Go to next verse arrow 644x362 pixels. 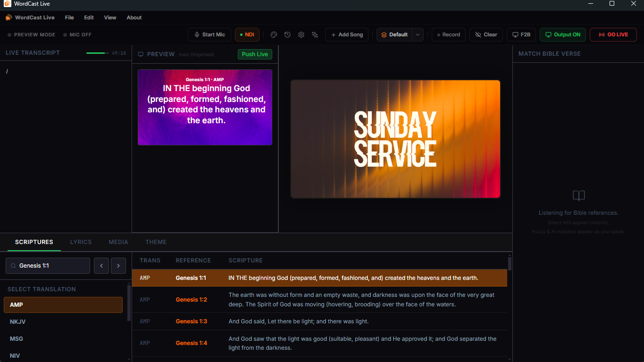(118, 266)
